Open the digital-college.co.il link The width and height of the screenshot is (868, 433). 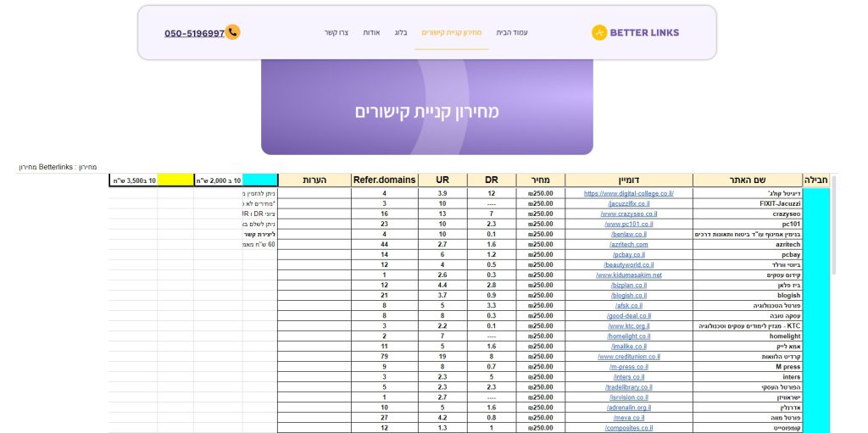point(629,194)
